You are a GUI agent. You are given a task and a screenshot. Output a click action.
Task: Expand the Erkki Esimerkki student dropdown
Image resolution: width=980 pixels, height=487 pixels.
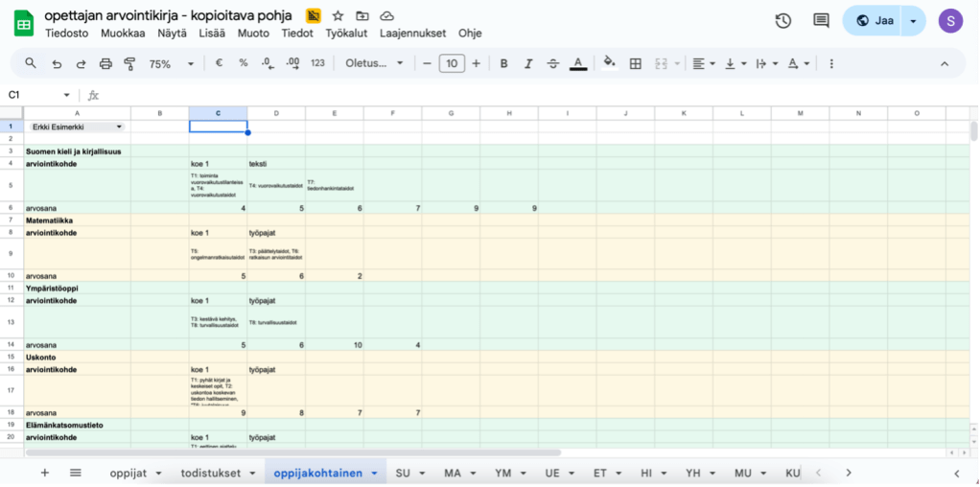[x=119, y=127]
